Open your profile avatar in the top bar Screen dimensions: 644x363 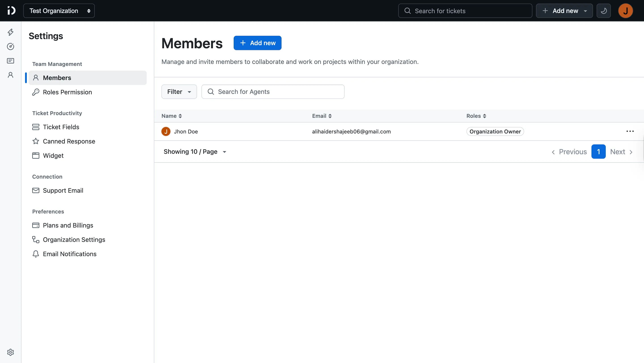[x=625, y=11]
